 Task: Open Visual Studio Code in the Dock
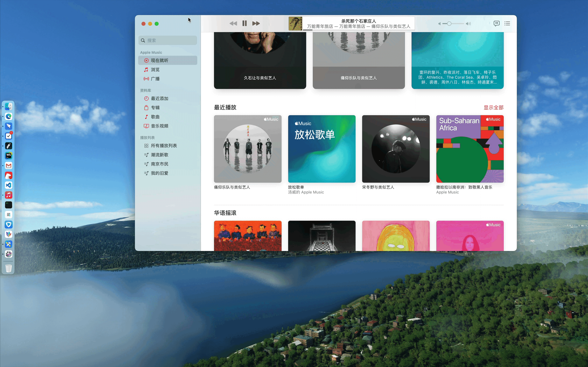click(x=9, y=185)
